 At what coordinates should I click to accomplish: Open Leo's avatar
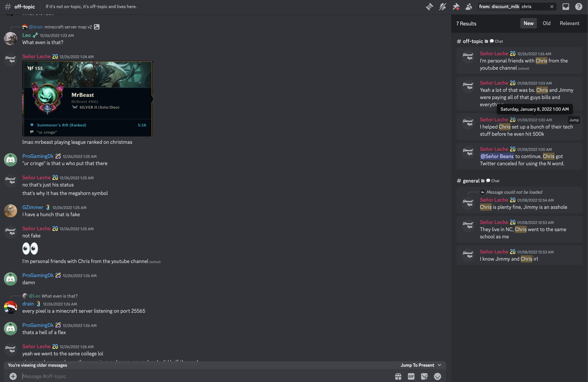(x=10, y=39)
